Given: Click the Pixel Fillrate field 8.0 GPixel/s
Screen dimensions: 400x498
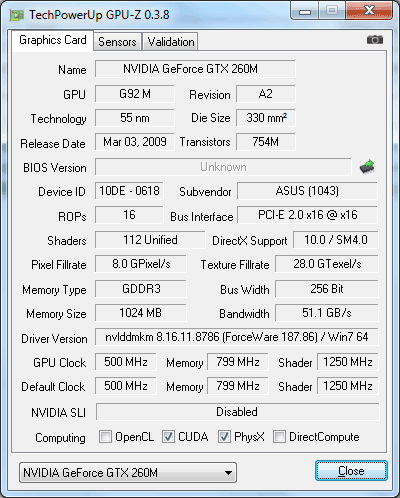Looking at the screenshot, I should point(141,264).
